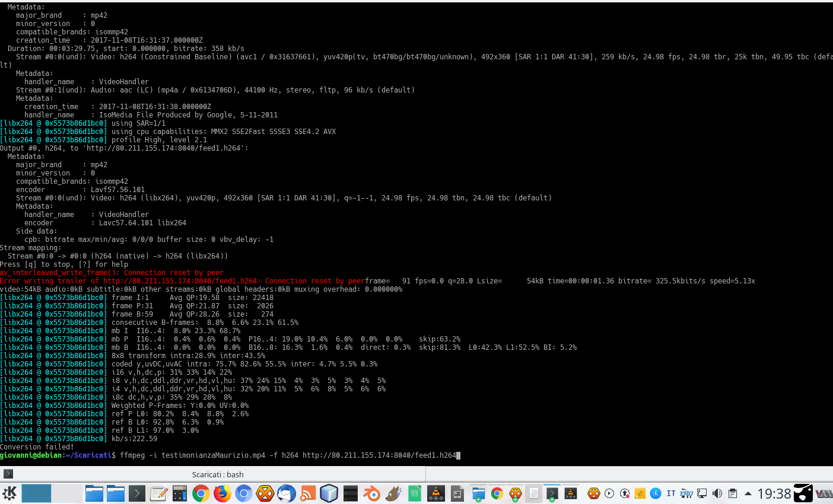Open the network tray icon showing 3707
This screenshot has width=833, height=504.
[x=686, y=493]
